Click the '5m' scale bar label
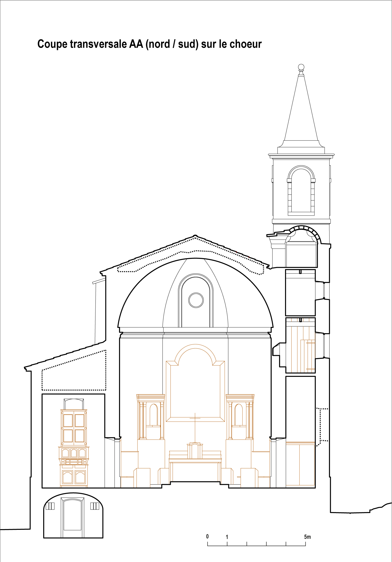This screenshot has height=562, width=392. point(307,537)
